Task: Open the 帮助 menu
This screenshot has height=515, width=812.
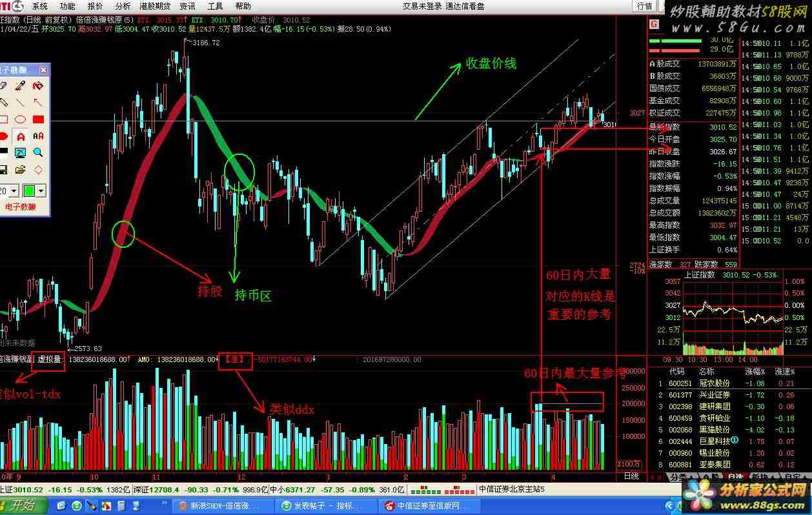Action: 243,6
